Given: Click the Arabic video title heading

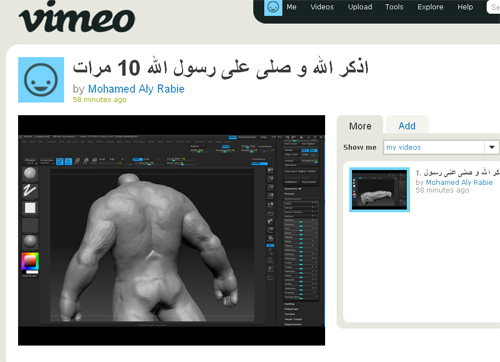Looking at the screenshot, I should tap(221, 68).
